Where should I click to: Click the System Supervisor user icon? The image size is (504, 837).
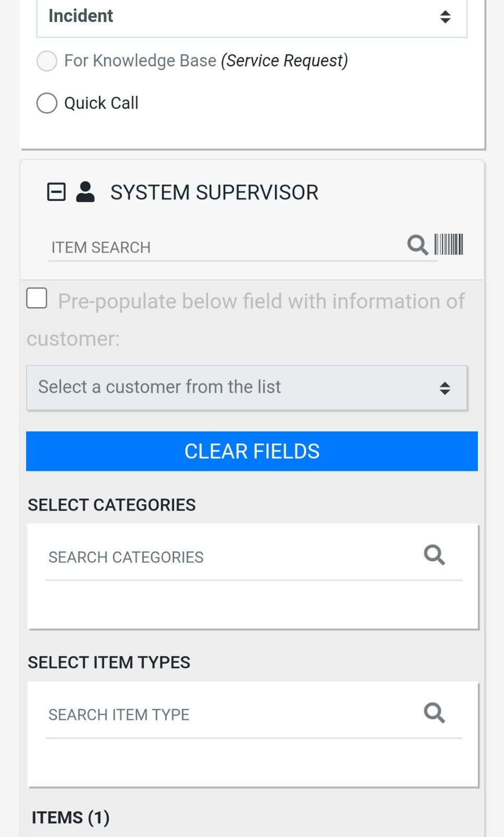pyautogui.click(x=85, y=192)
